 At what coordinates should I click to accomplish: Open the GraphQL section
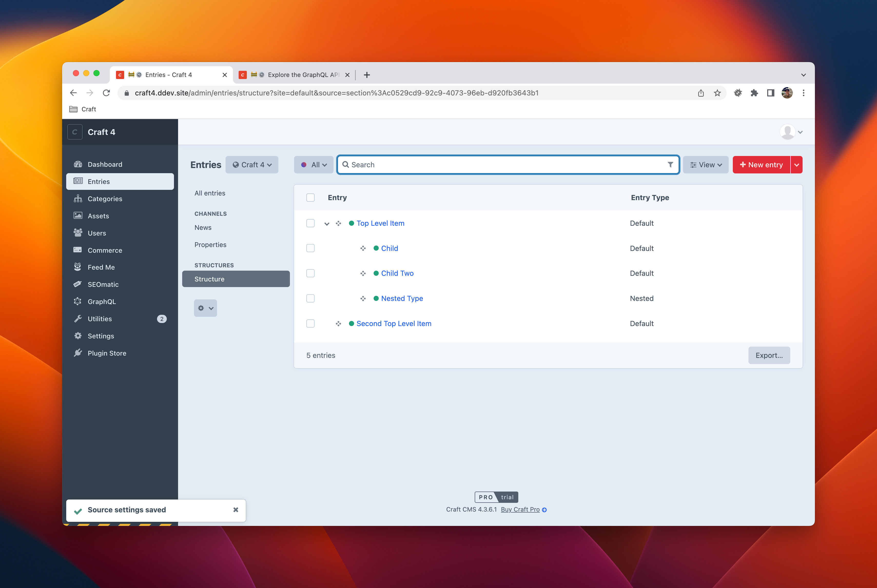pos(120,301)
